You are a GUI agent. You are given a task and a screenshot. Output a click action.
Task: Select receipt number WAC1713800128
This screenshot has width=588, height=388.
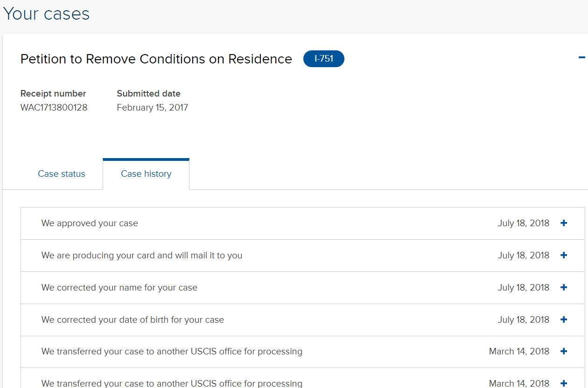point(54,108)
